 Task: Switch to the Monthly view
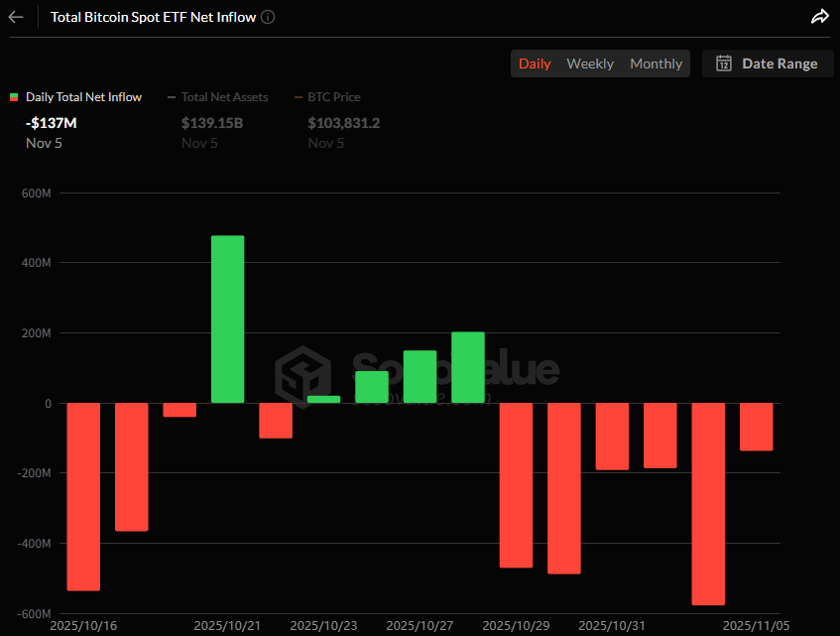656,64
